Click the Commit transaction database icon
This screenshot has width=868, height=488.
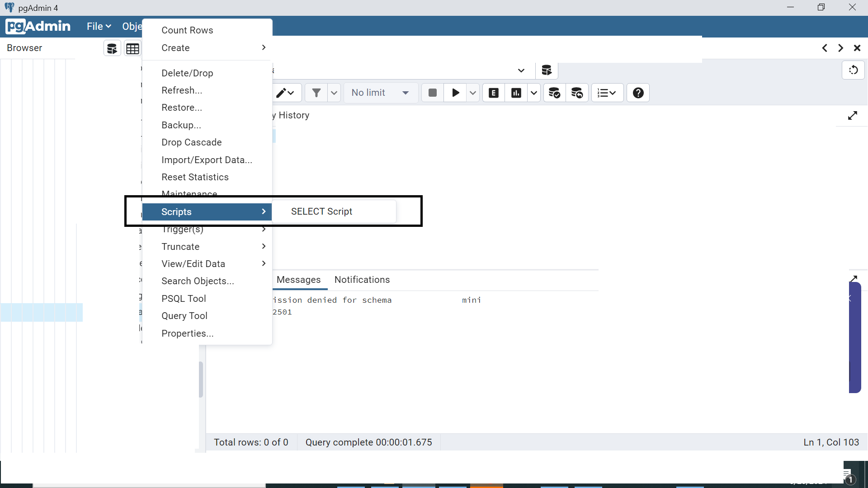point(554,93)
